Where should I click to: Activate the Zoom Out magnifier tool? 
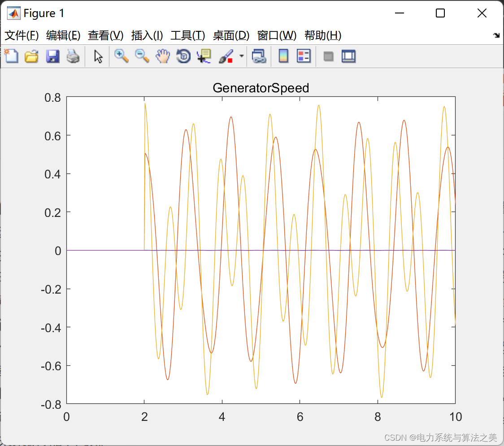142,56
